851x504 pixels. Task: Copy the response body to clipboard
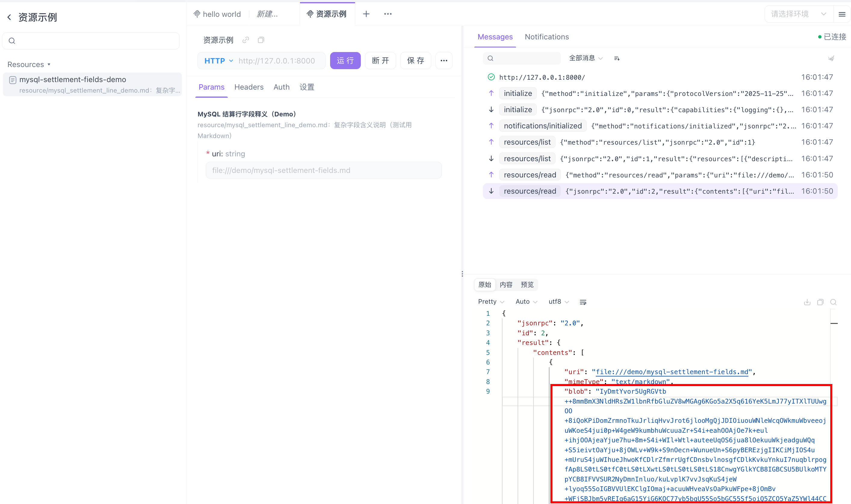[x=820, y=302]
